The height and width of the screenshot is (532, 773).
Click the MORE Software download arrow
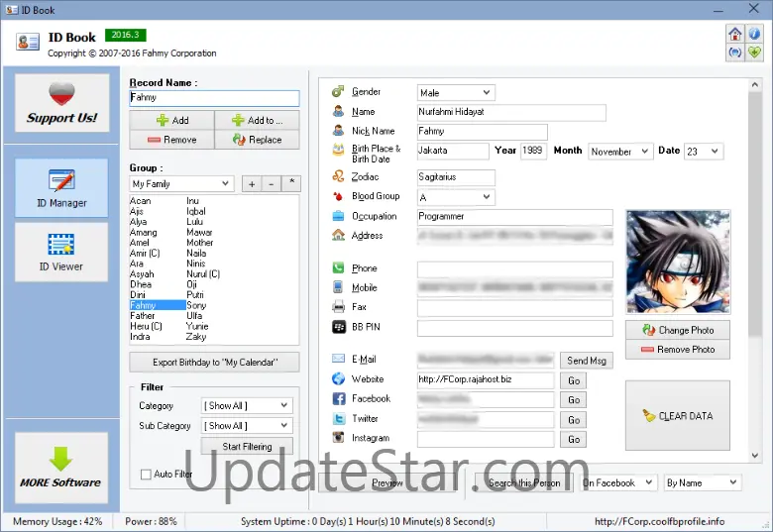[x=61, y=468]
